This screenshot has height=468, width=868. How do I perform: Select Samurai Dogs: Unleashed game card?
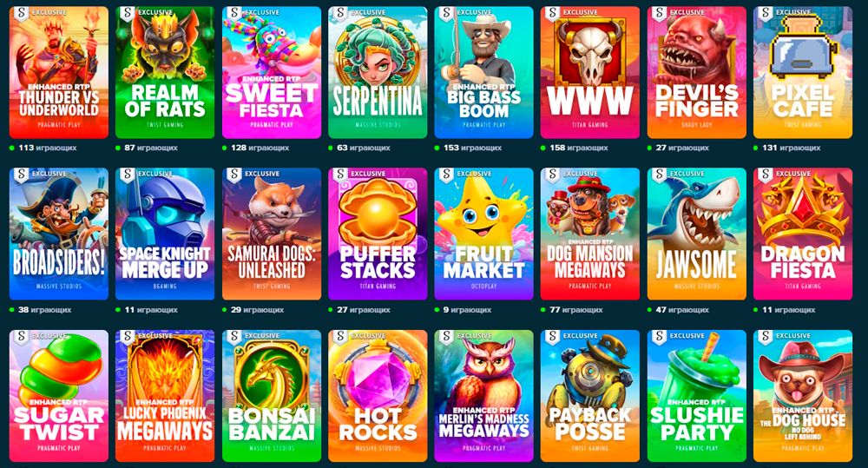pyautogui.click(x=271, y=234)
